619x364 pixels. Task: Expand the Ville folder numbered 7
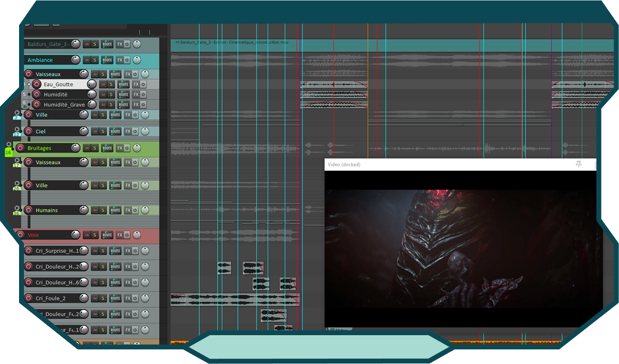tap(17, 113)
